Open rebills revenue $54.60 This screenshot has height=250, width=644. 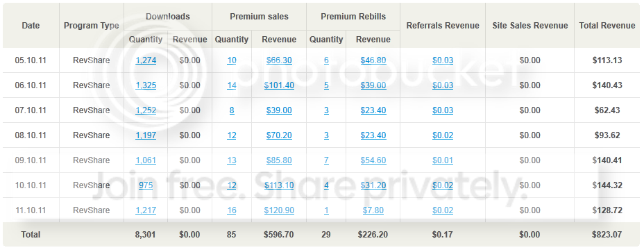[x=373, y=160]
